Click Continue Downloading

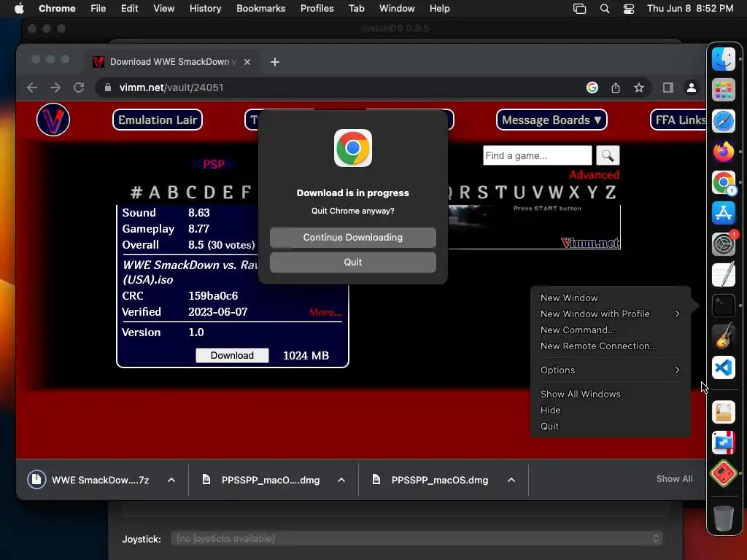pyautogui.click(x=352, y=237)
